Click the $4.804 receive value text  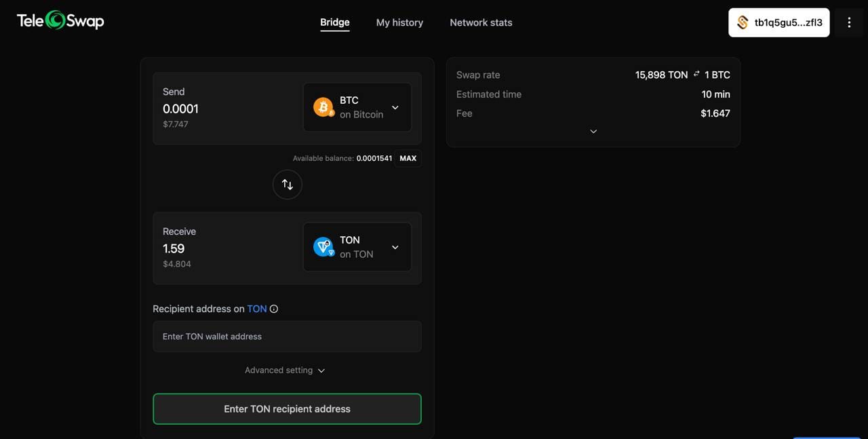coord(177,264)
